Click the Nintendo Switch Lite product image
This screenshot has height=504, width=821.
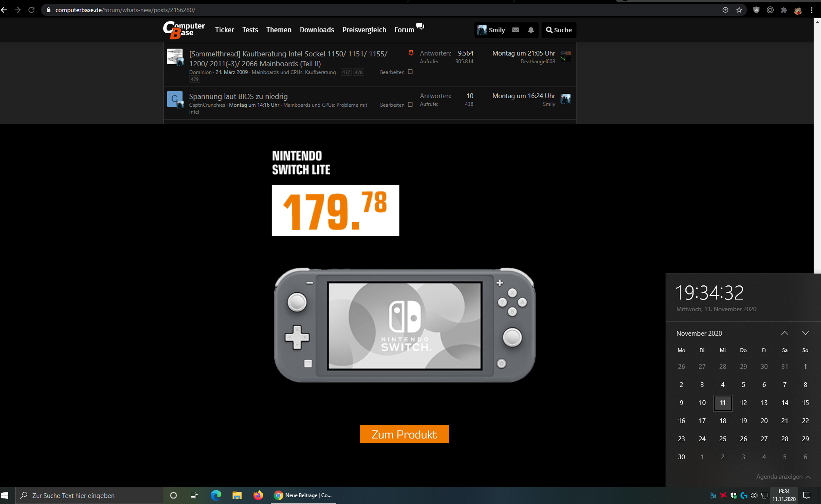[405, 325]
